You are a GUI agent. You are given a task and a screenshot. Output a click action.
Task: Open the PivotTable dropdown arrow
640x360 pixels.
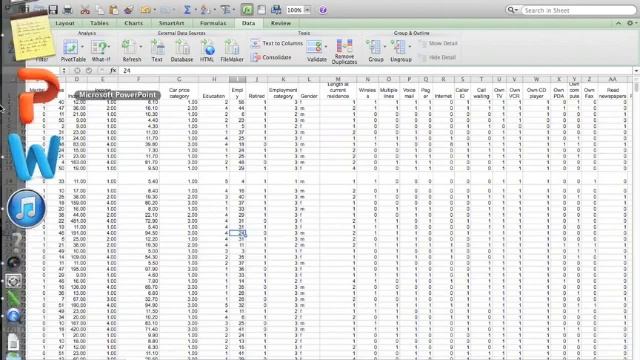pos(82,47)
